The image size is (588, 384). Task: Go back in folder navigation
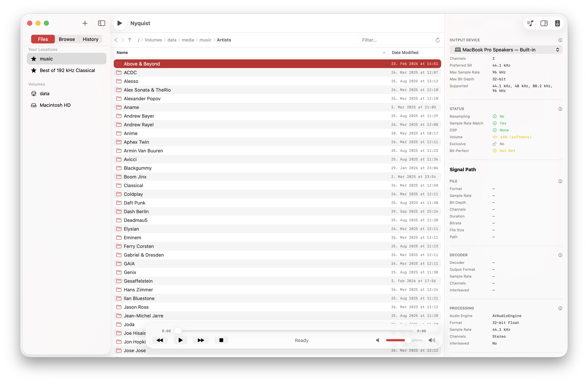(x=116, y=40)
